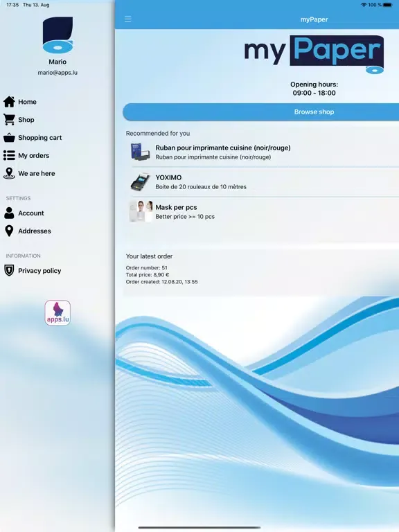Image resolution: width=399 pixels, height=532 pixels.
Task: Tap the large myPaper banner logo
Action: click(x=314, y=53)
